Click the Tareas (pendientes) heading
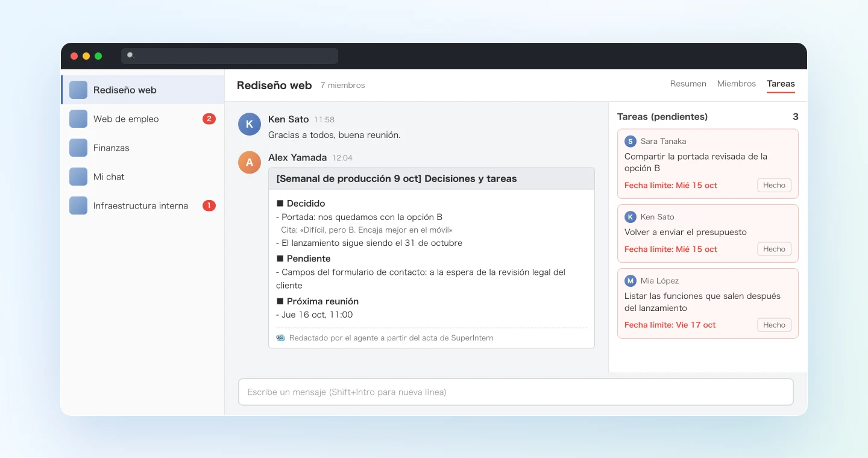The width and height of the screenshot is (868, 458). click(662, 116)
